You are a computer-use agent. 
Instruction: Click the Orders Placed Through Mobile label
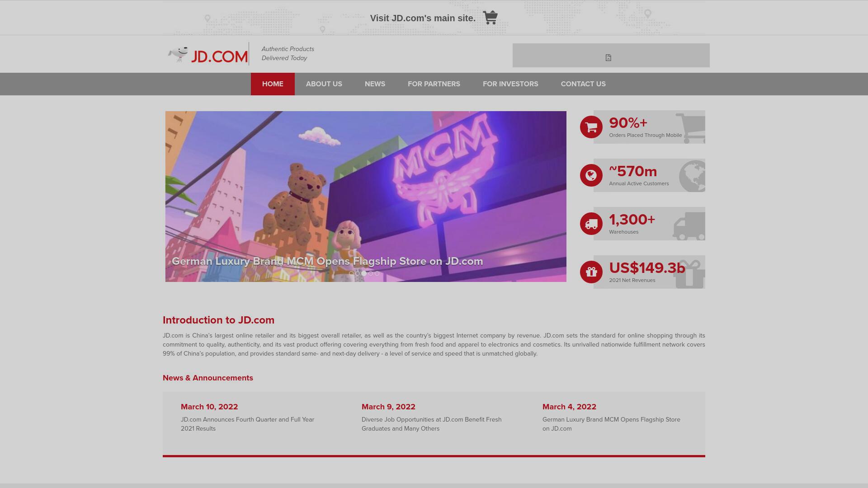[x=646, y=135]
